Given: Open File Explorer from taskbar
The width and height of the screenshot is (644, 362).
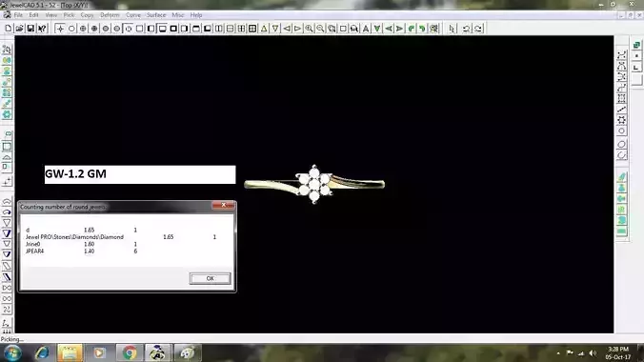Looking at the screenshot, I should pos(70,353).
